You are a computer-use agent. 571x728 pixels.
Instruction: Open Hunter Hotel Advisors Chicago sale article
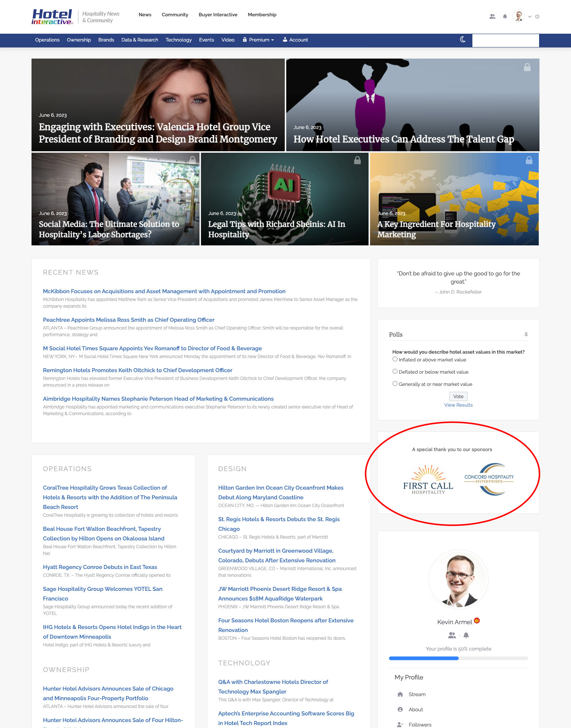(108, 693)
